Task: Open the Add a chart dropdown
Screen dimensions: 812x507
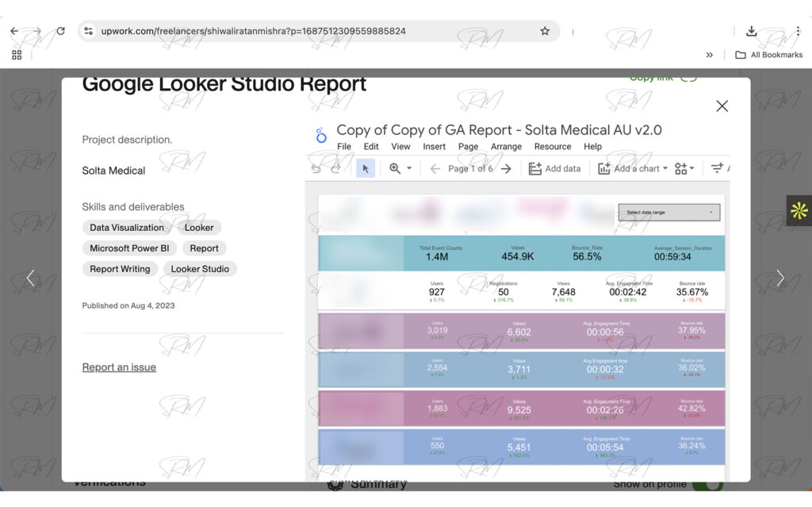Action: click(633, 168)
